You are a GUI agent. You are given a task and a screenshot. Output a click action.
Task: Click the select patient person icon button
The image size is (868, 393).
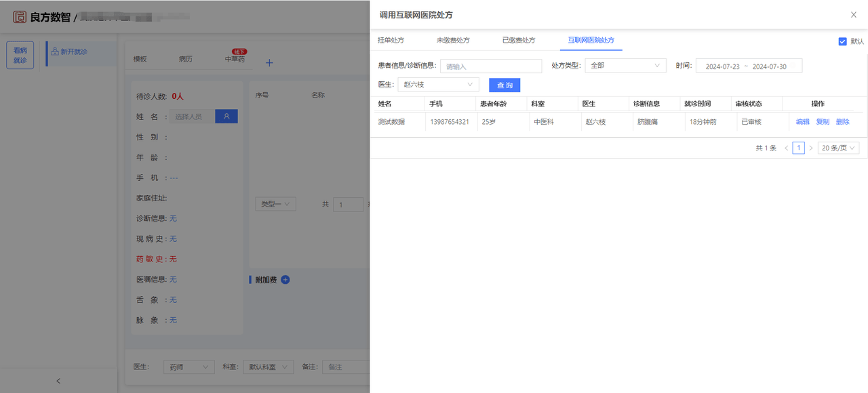pyautogui.click(x=226, y=117)
